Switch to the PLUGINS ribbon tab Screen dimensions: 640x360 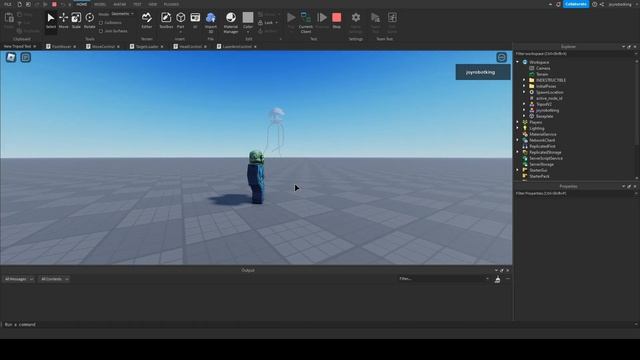[171, 4]
